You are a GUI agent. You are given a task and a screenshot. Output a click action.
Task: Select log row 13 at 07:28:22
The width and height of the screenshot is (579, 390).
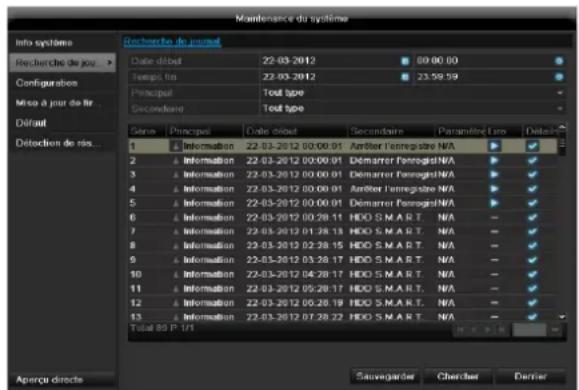coord(343,317)
